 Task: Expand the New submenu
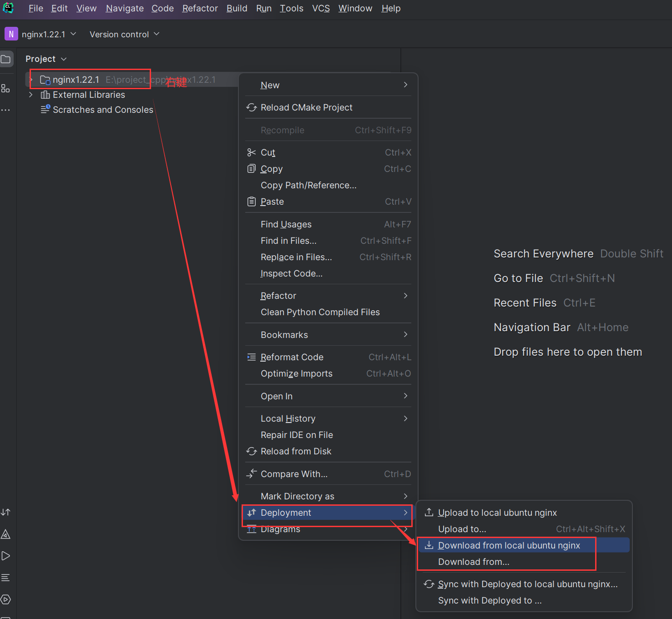(405, 85)
